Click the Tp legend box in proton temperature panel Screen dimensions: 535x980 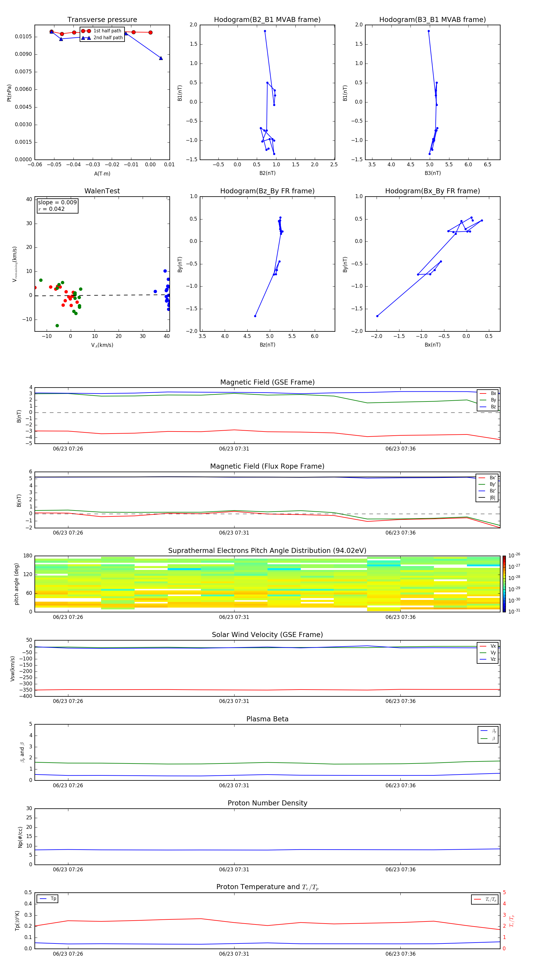[48, 899]
